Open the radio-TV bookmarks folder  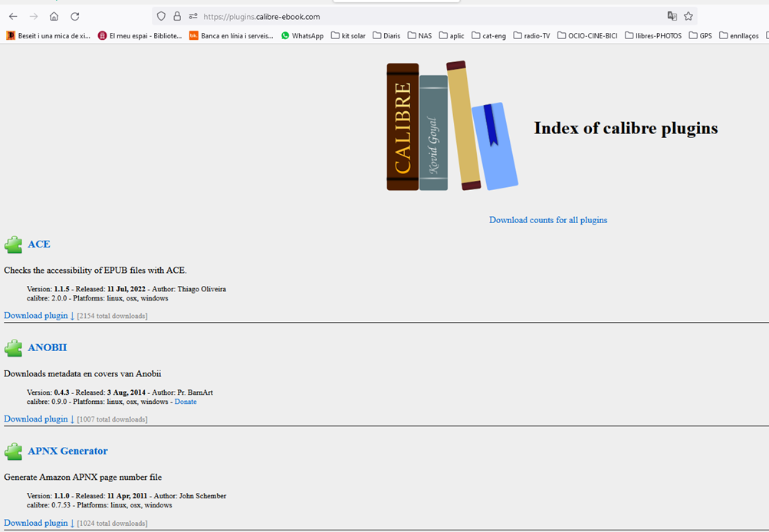pos(531,35)
